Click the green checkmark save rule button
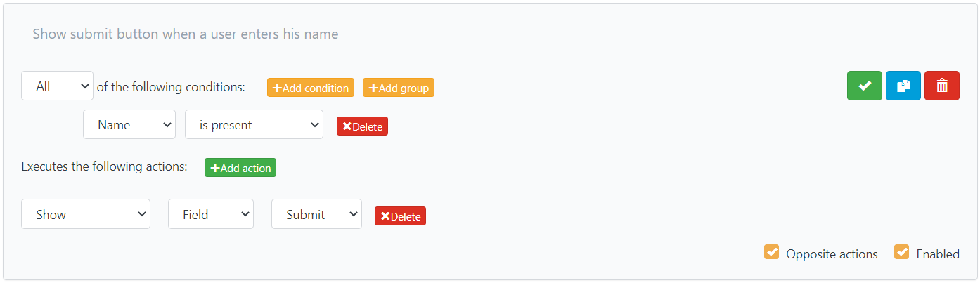 pos(864,86)
